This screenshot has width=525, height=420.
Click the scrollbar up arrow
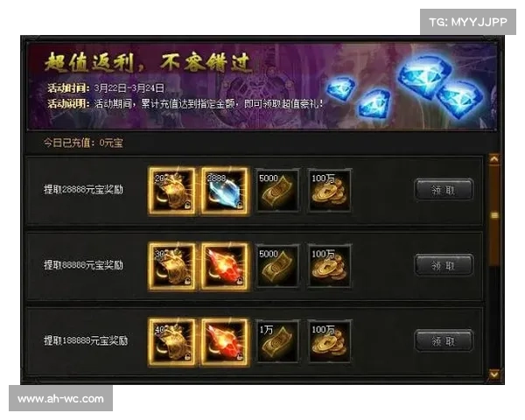point(494,159)
